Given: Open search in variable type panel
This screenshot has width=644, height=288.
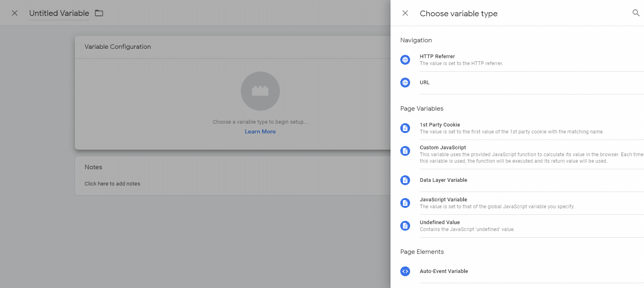Looking at the screenshot, I should (636, 13).
